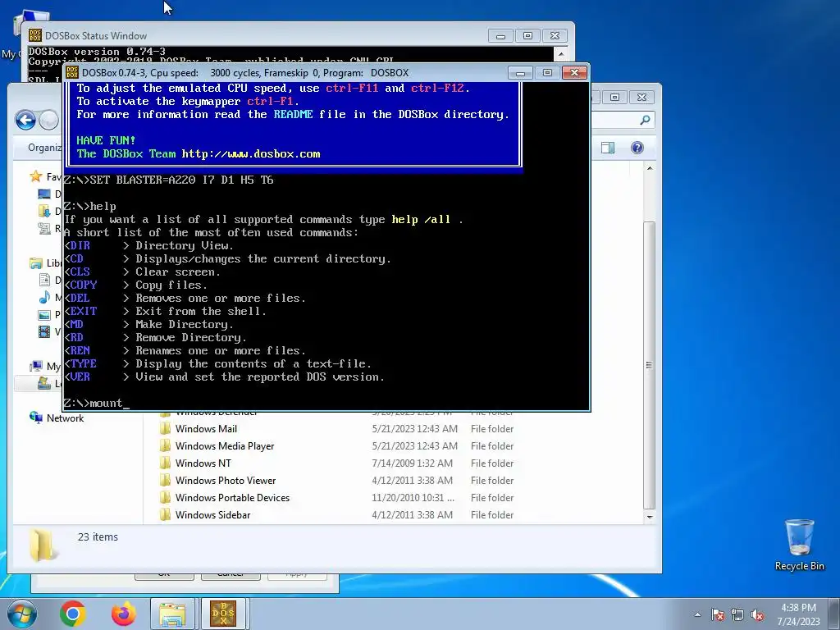Click the Explorer Forward arrow button
This screenshot has width=840, height=630.
click(48, 120)
